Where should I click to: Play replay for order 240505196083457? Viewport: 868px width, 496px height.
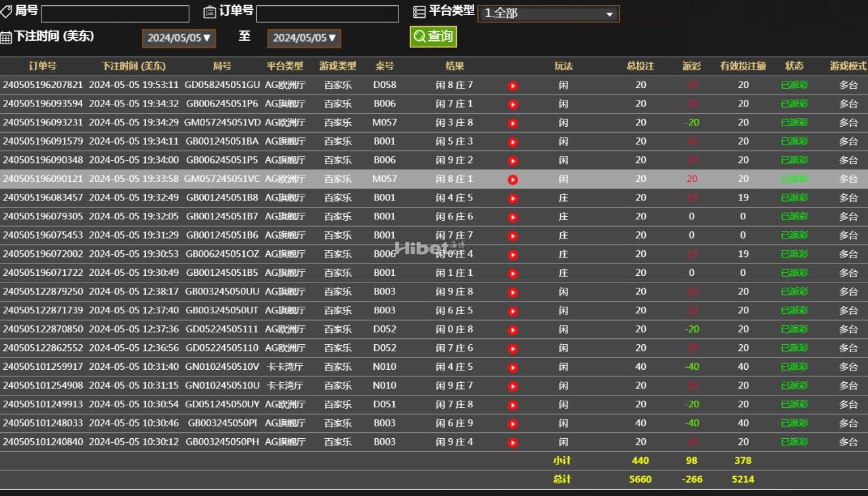[x=513, y=198]
